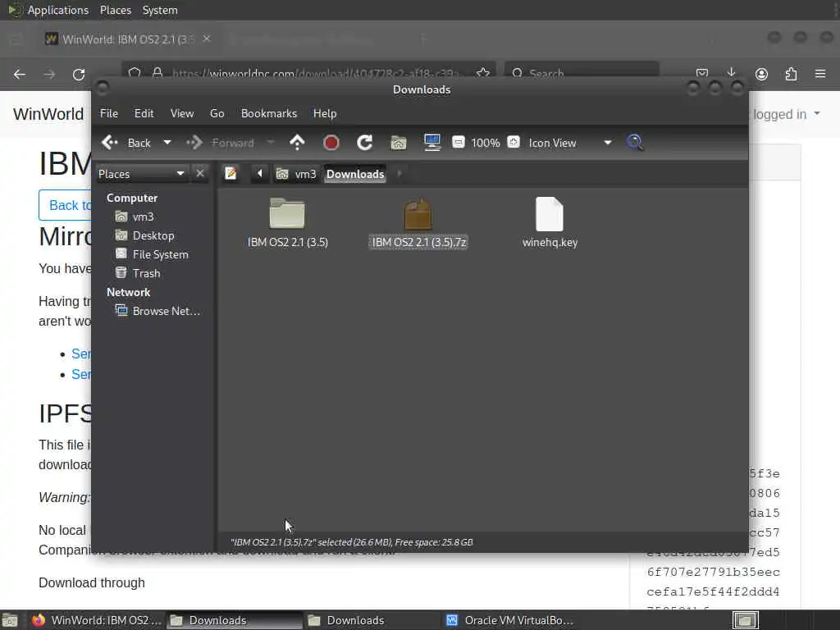The image size is (840, 630).
Task: Reload the Downloads folder view
Action: tap(365, 143)
